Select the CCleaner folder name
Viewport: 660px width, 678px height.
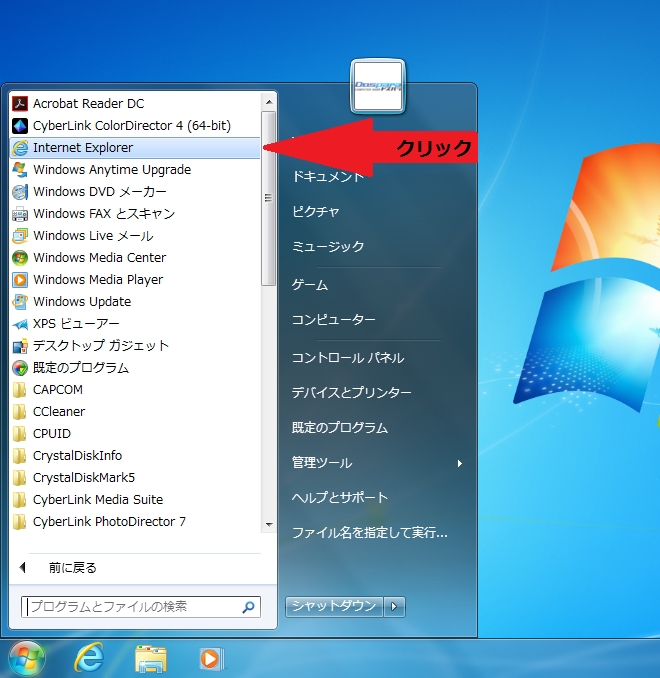click(59, 412)
